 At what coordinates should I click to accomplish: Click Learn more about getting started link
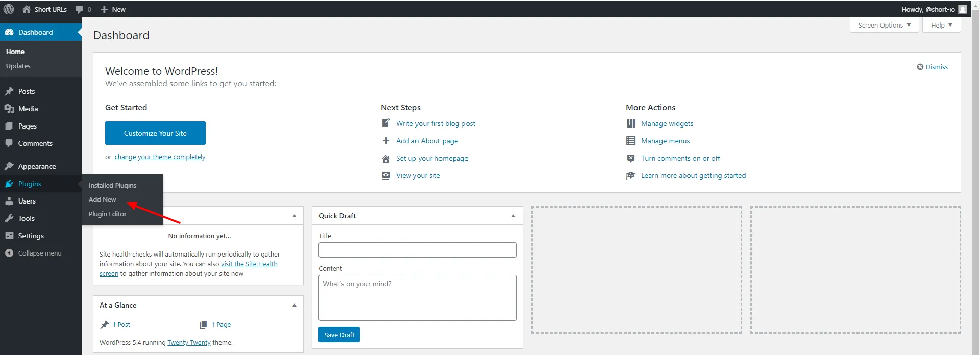pyautogui.click(x=693, y=175)
